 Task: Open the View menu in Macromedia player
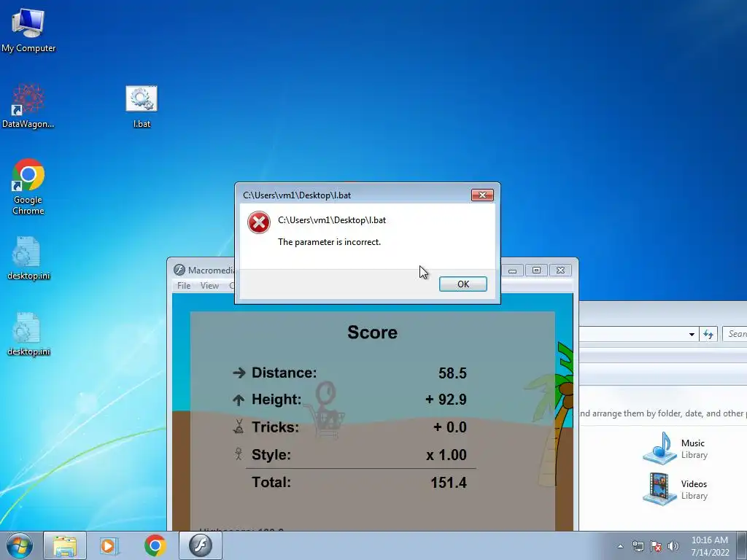coord(209,285)
